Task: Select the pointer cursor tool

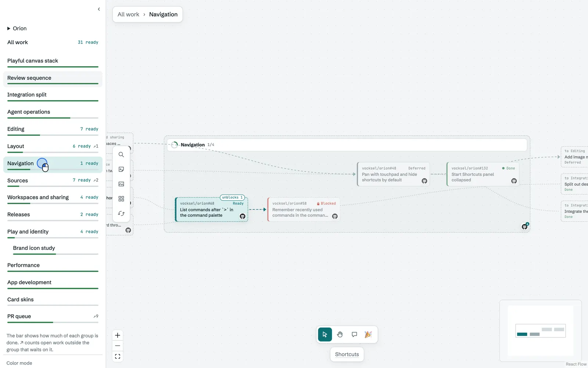Action: [x=325, y=335]
